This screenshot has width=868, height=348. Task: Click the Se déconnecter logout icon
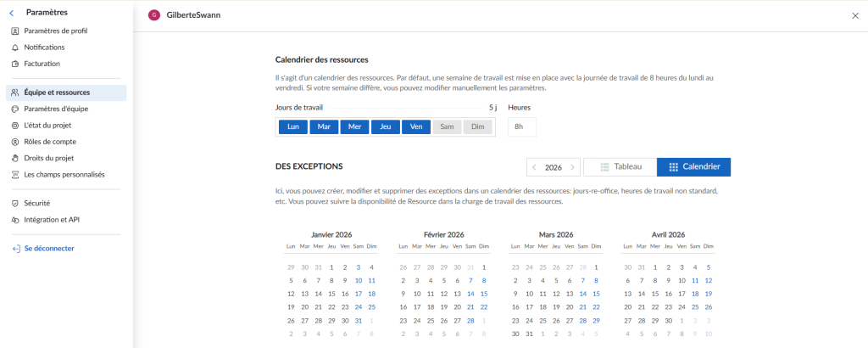(16, 249)
